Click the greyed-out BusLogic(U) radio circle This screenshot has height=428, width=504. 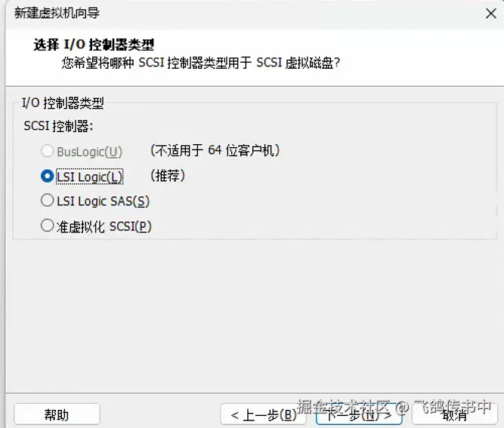[48, 151]
